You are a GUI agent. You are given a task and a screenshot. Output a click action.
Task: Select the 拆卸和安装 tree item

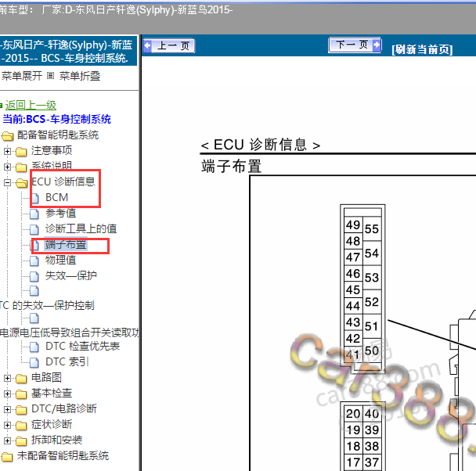pos(57,440)
